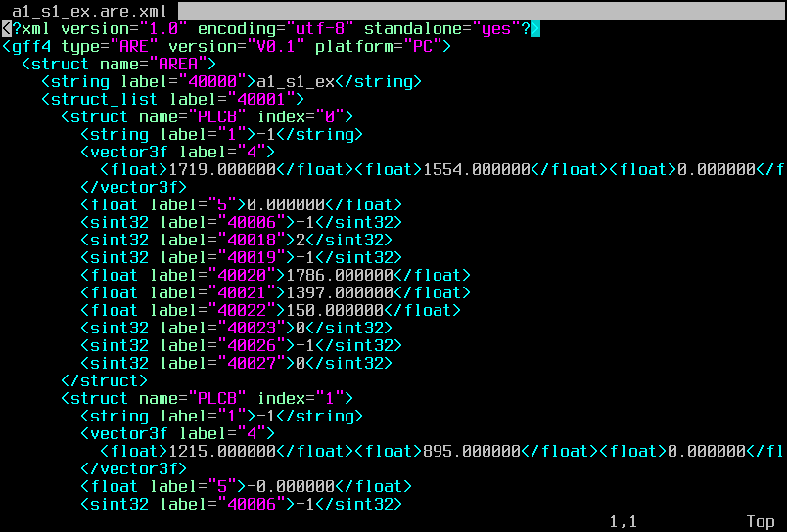This screenshot has width=787, height=532.
Task: Click the PLCB struct line with index="1"
Action: coord(208,398)
